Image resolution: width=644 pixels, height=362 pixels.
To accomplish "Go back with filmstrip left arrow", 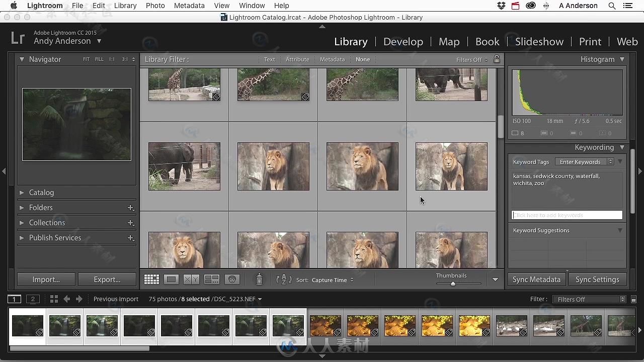I will coord(66,299).
